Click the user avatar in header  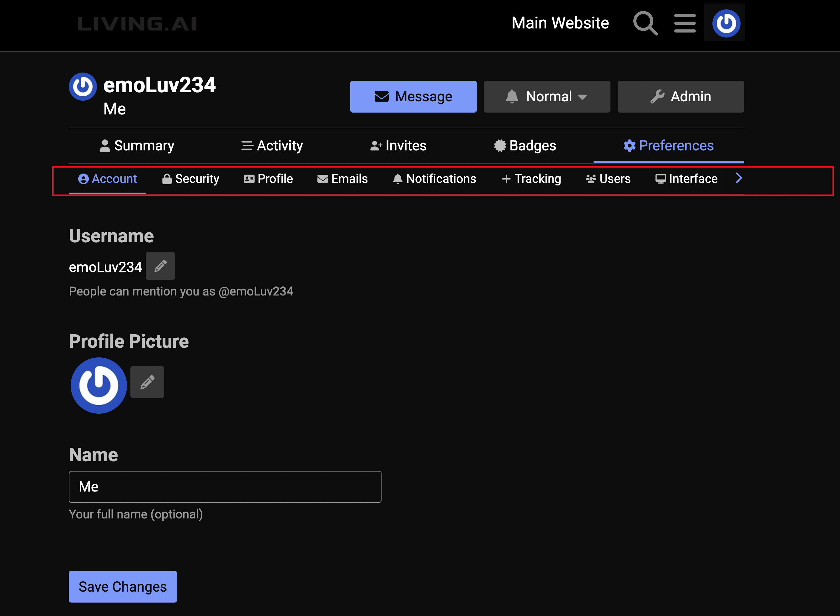pos(726,23)
